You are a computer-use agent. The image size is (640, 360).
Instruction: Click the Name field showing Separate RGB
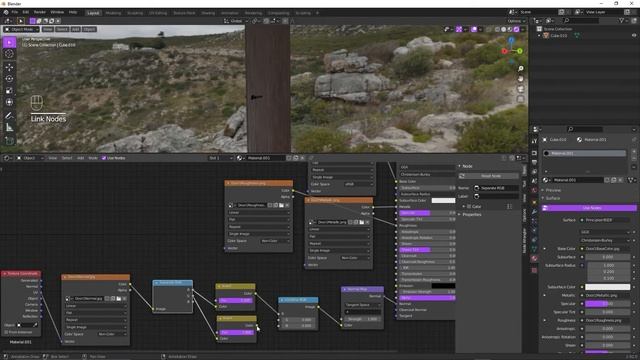coord(496,188)
